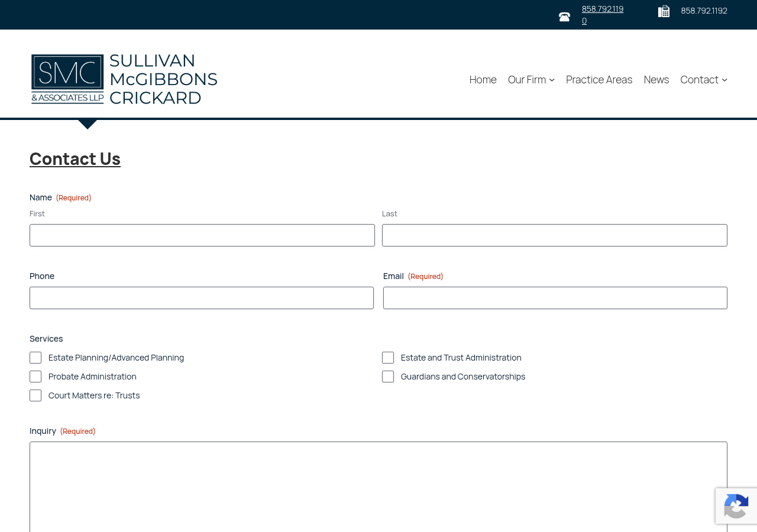Click into the Phone field

[x=202, y=298]
